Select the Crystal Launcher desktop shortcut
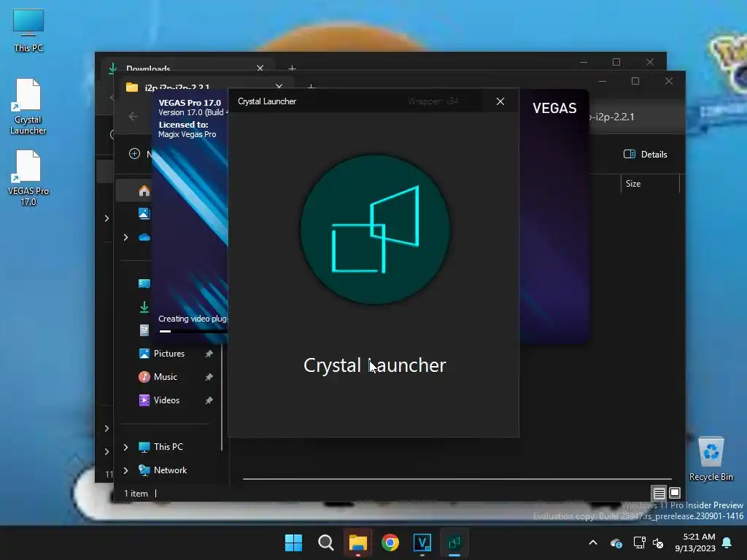 tap(28, 106)
